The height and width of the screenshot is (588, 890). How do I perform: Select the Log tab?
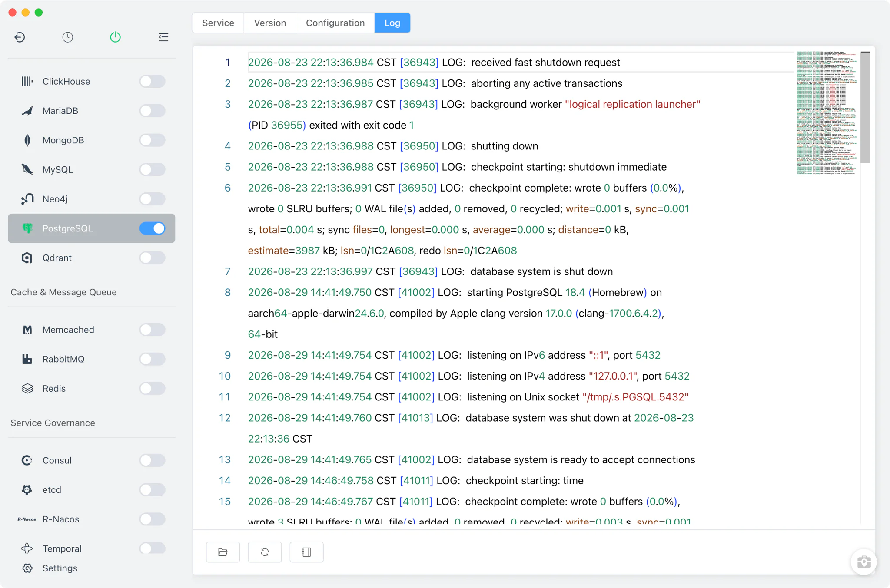click(392, 23)
